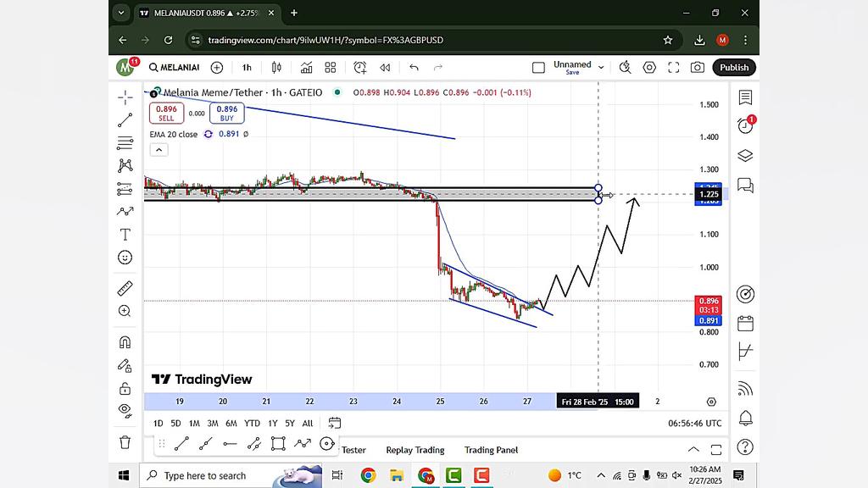Viewport: 868px width, 488px height.
Task: Select the trend line drawing tool
Action: tap(125, 119)
